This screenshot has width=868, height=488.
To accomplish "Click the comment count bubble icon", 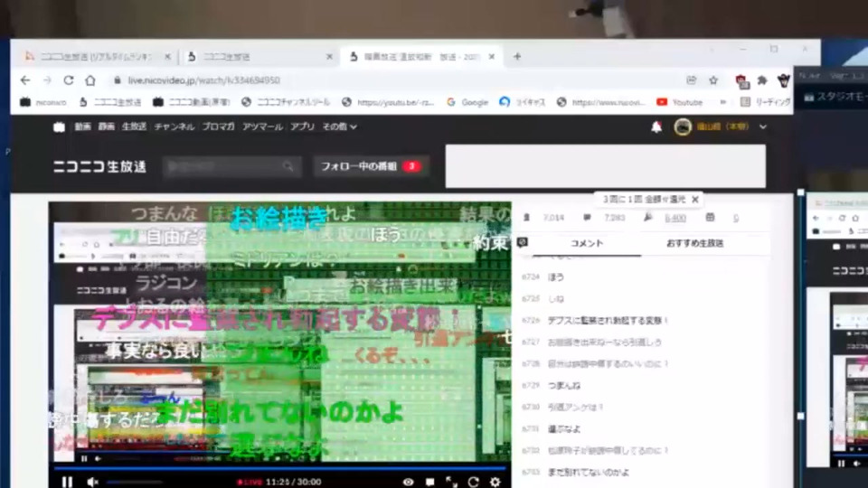I will pyautogui.click(x=587, y=218).
